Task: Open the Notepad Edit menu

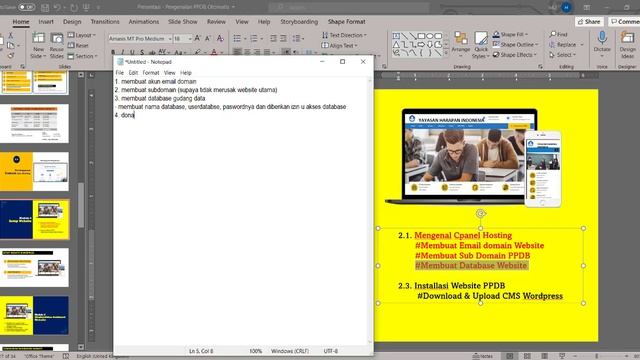Action: coord(133,73)
